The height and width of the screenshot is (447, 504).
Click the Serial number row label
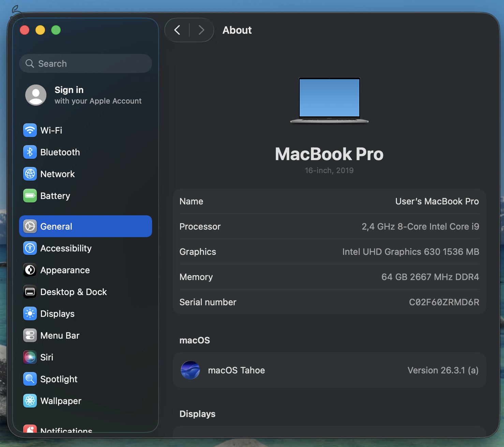coord(208,302)
